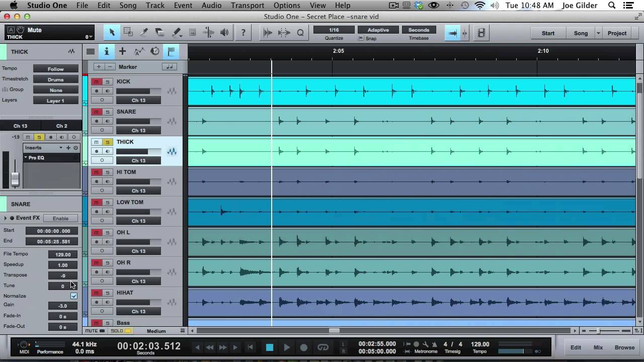
Task: Select the Arrow tool
Action: click(x=112, y=33)
